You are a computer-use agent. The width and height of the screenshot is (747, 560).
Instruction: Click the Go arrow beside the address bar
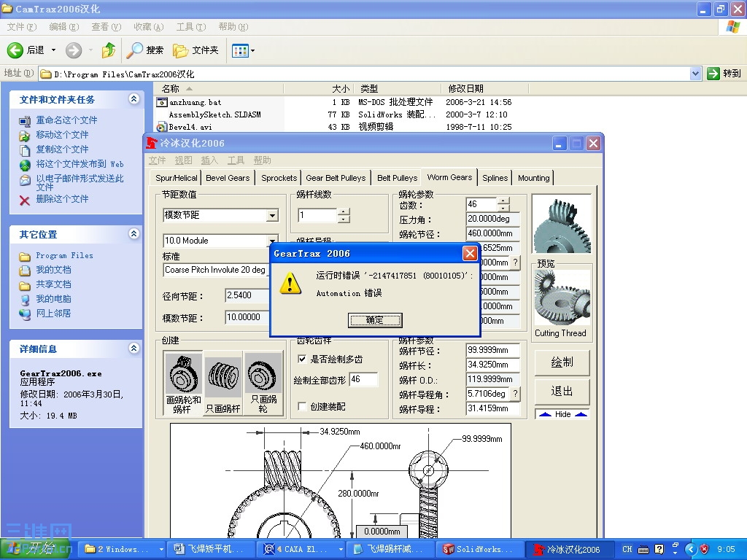(713, 74)
